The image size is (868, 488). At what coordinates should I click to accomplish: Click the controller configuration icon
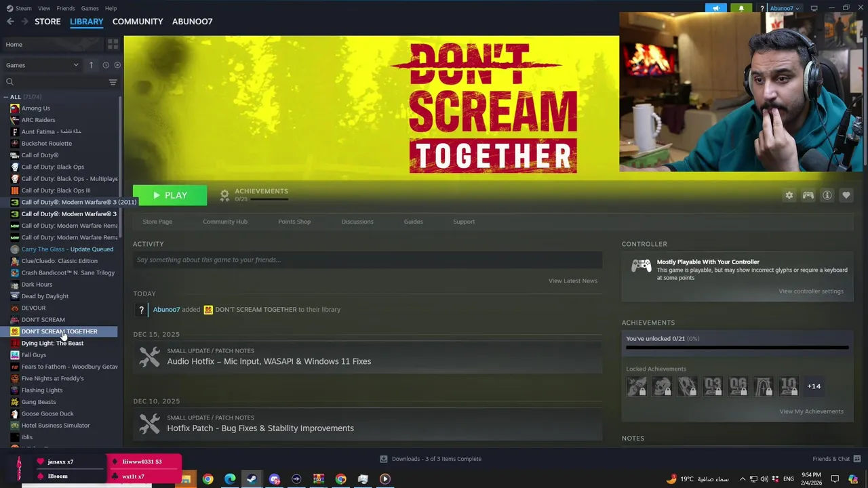click(x=808, y=195)
